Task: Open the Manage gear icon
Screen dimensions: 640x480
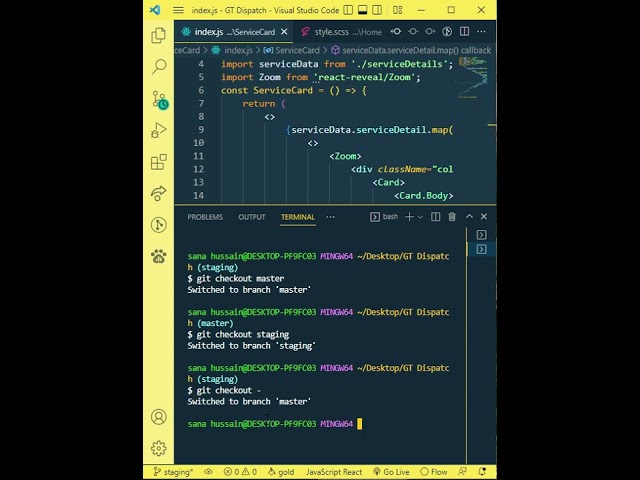Action: click(x=158, y=448)
